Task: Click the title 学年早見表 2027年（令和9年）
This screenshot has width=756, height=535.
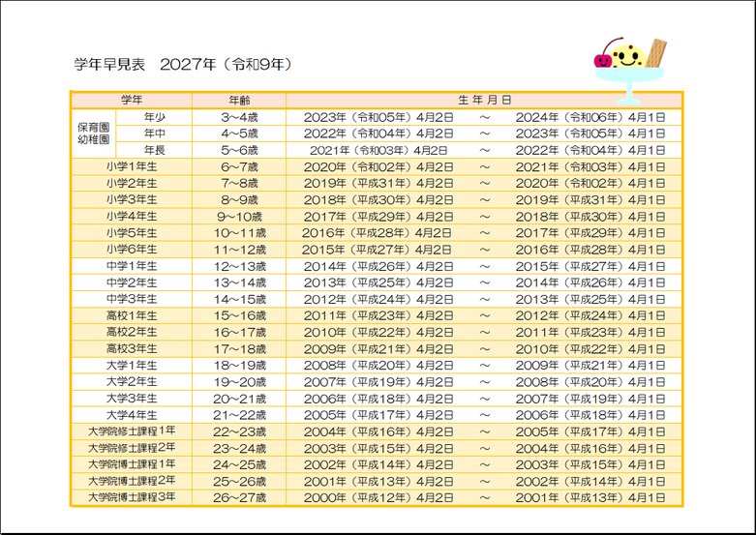Action: [x=183, y=64]
